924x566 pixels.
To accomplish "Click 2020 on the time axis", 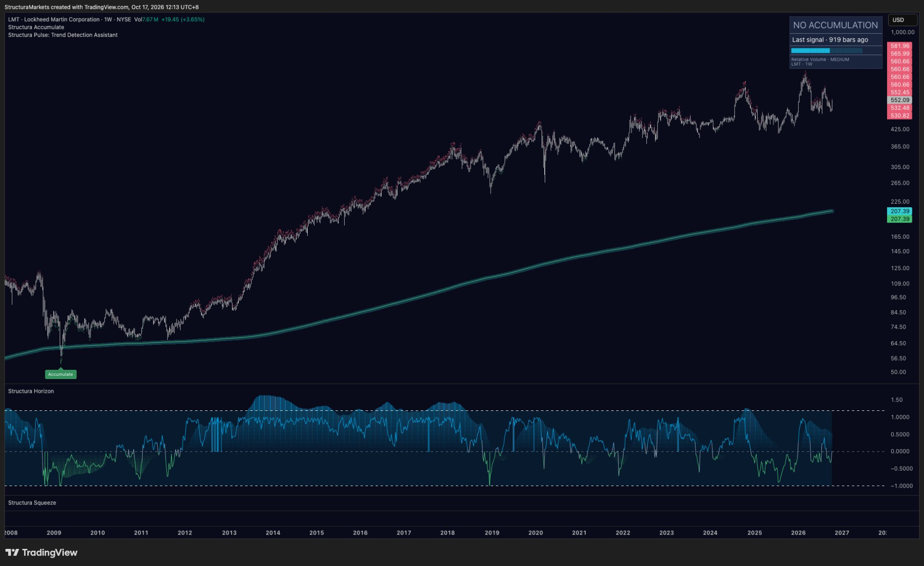I will pyautogui.click(x=536, y=533).
